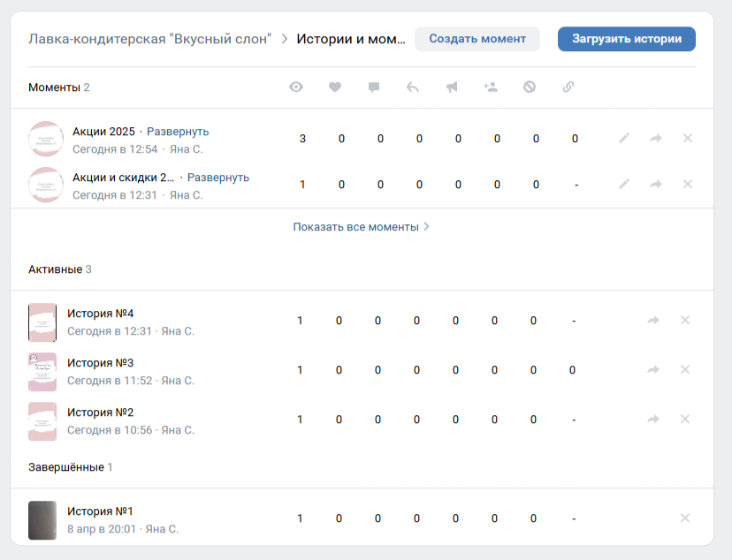This screenshot has width=732, height=560.
Task: Click Сегодня в 10:56 timestamp
Action: point(110,430)
